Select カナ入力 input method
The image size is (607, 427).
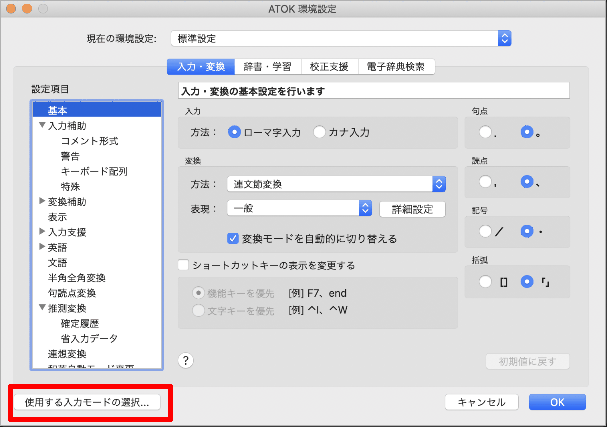[320, 131]
